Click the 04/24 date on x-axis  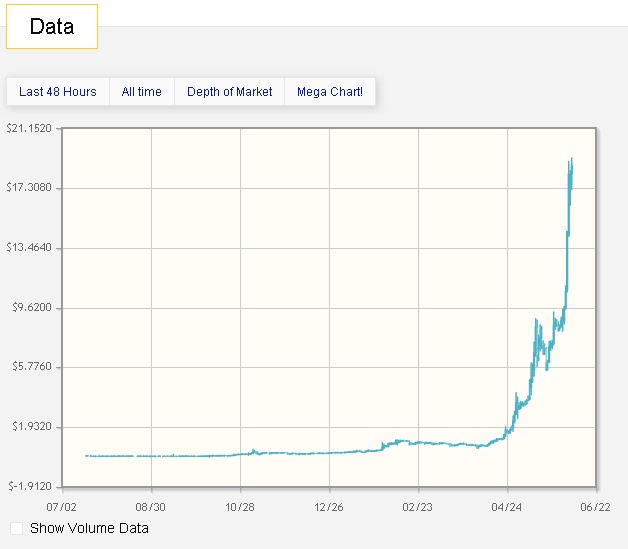coord(507,506)
